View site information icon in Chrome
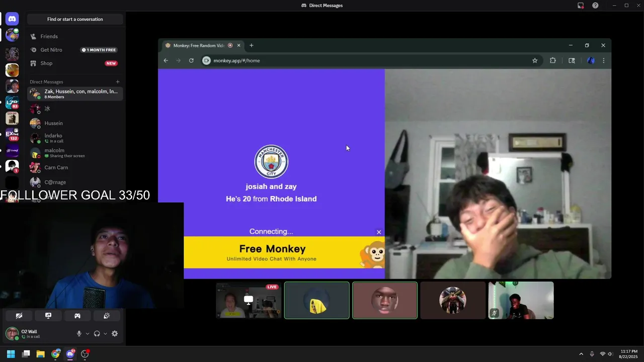This screenshot has width=644, height=362. point(206,60)
